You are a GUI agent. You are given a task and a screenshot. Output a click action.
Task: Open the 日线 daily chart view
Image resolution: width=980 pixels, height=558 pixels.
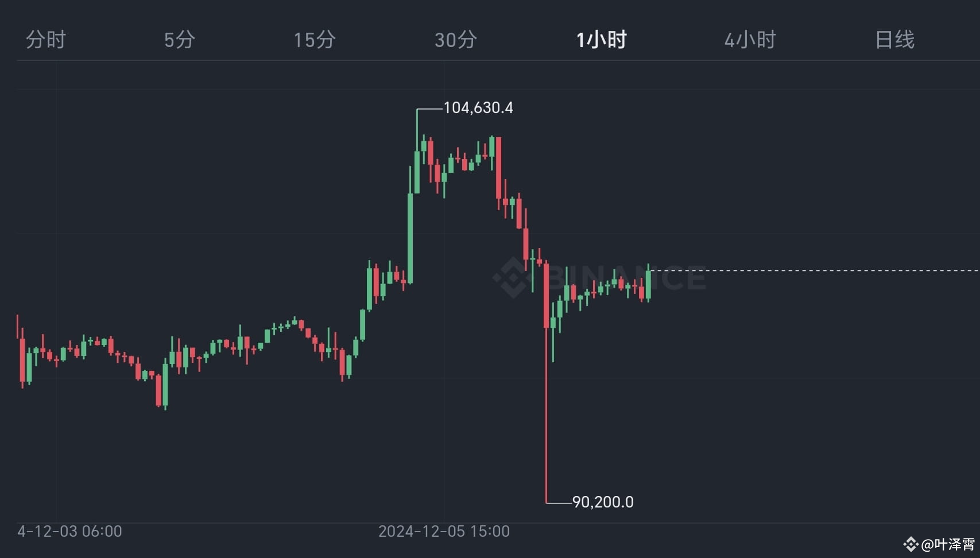click(894, 40)
